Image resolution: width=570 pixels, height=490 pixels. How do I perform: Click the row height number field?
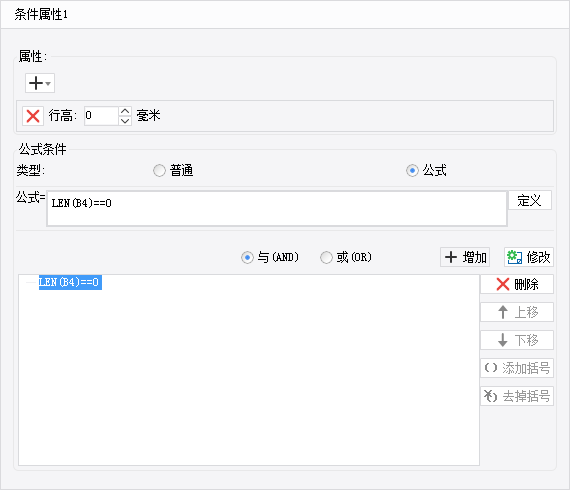point(101,116)
